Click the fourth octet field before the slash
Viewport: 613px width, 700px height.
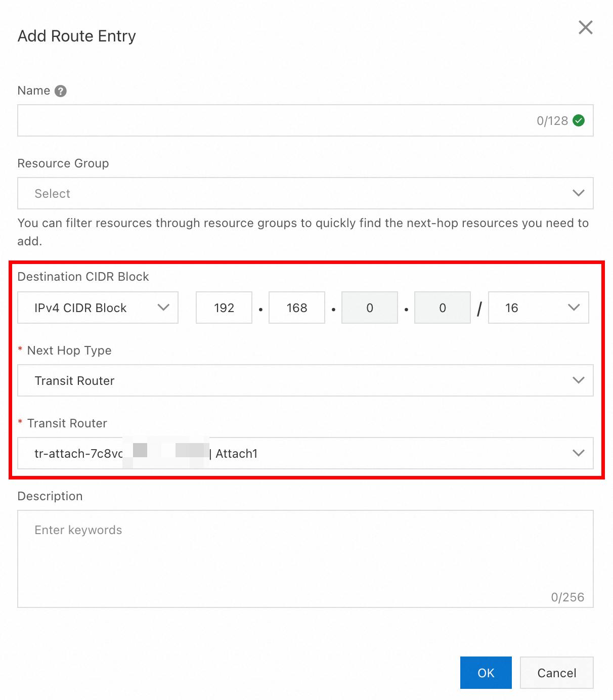443,308
